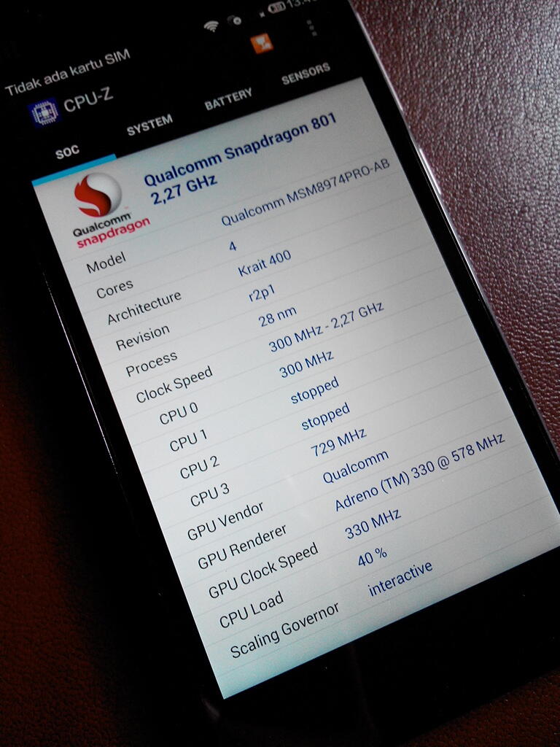Screen dimensions: 560x747
Task: Tap the CPU 3 label
Action: (x=209, y=495)
